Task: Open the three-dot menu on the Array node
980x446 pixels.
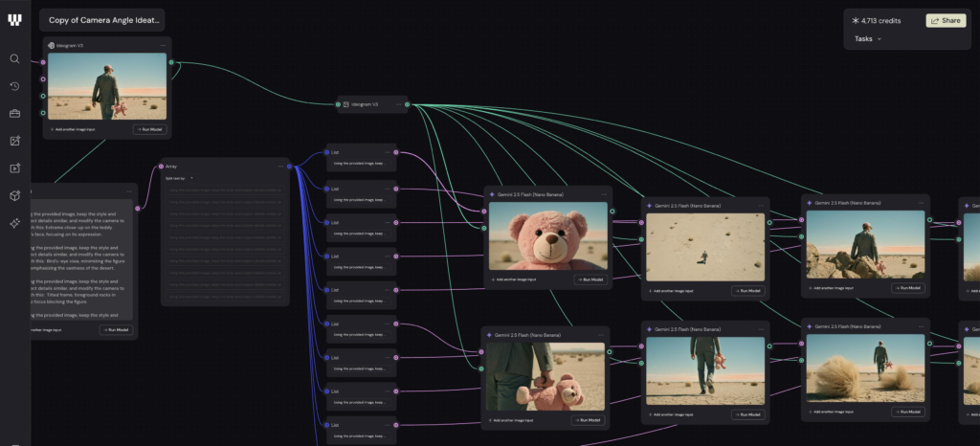Action: tap(280, 166)
